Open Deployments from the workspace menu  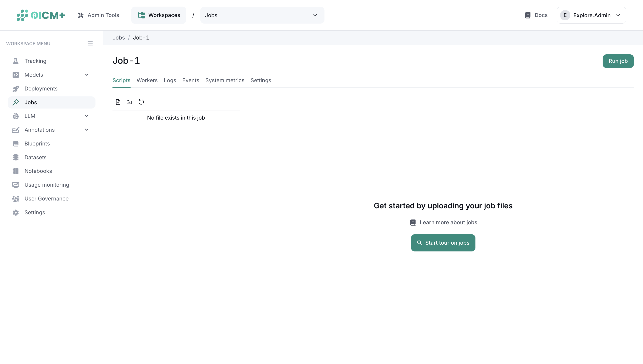coord(41,89)
